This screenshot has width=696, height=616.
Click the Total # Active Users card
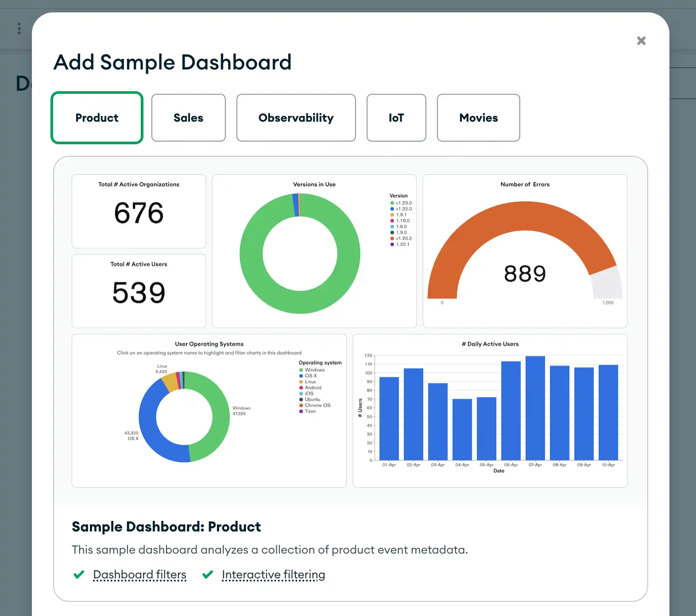(139, 291)
